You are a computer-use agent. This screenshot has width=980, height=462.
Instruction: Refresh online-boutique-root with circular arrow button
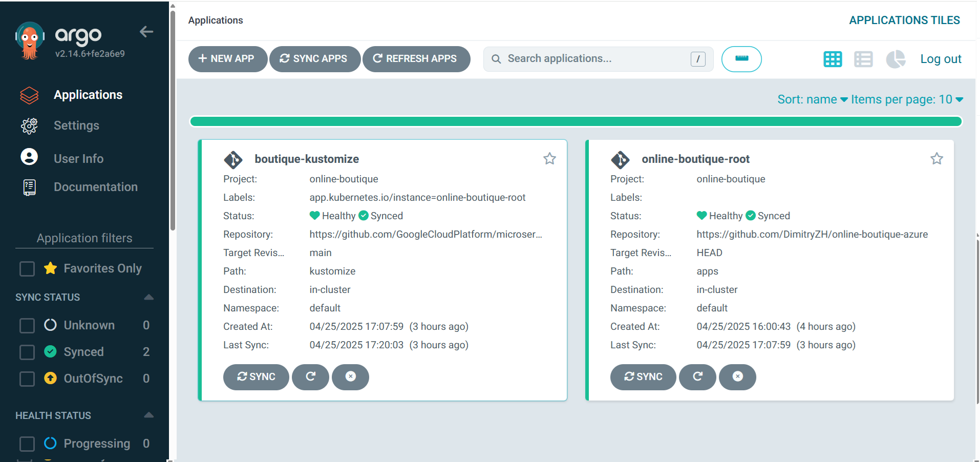[697, 377]
